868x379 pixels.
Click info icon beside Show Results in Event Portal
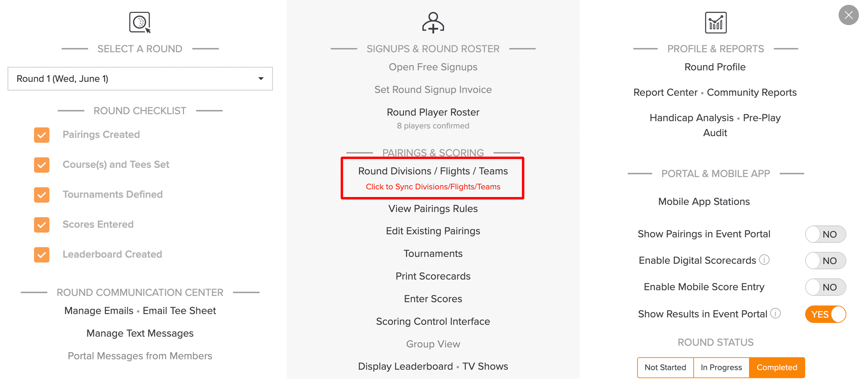click(775, 313)
